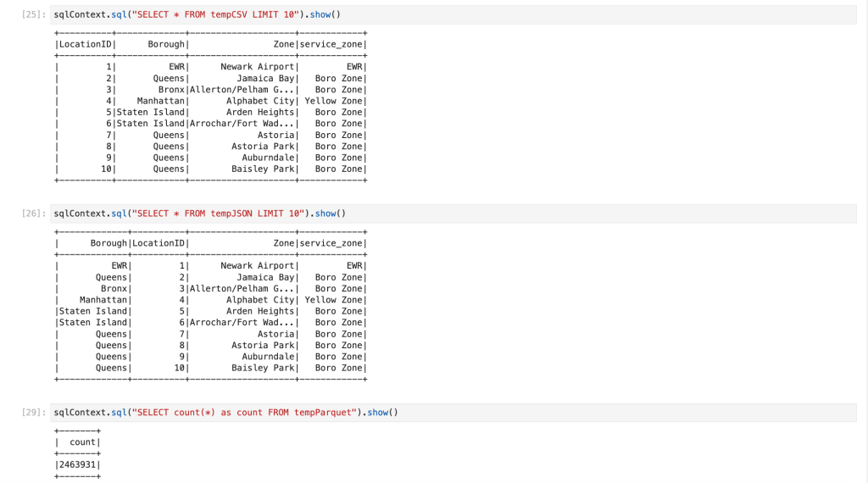Viewport: 868px width, 483px height.
Task: Click Bronx in the tempJSON output table
Action: click(114, 288)
